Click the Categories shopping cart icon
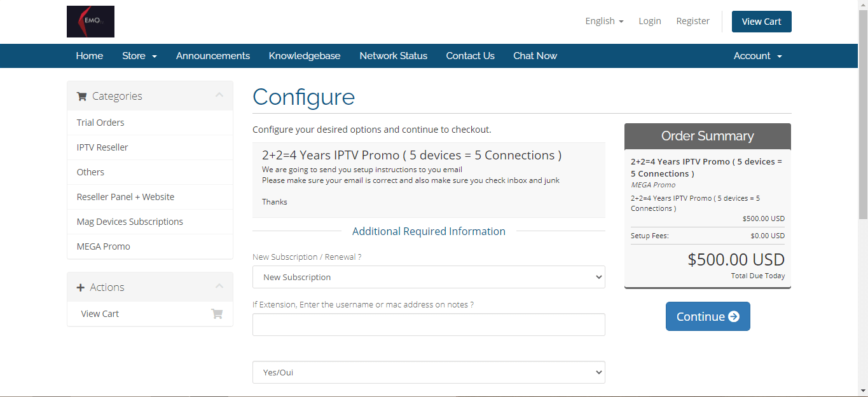868x397 pixels. point(81,97)
